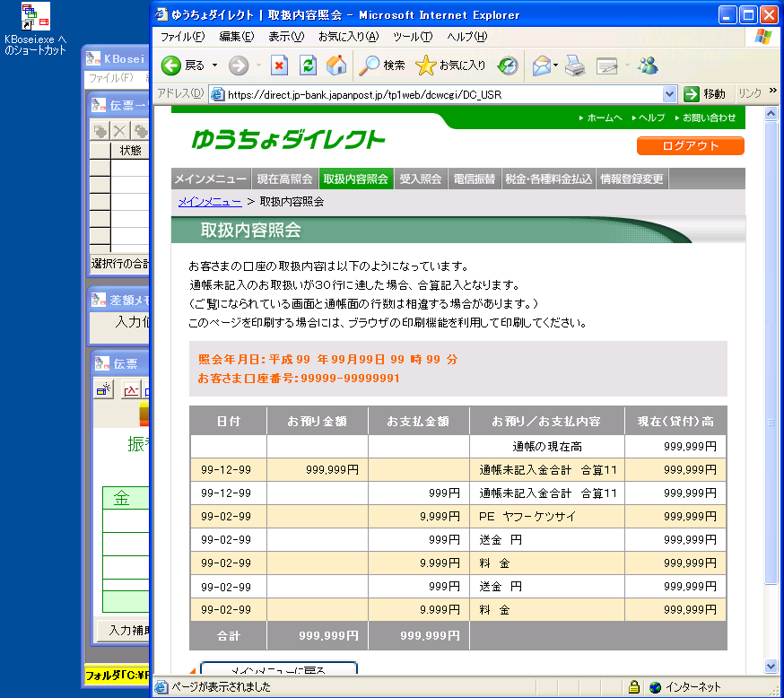Open the Mail icon dropdown arrow
784x698 pixels.
555,65
